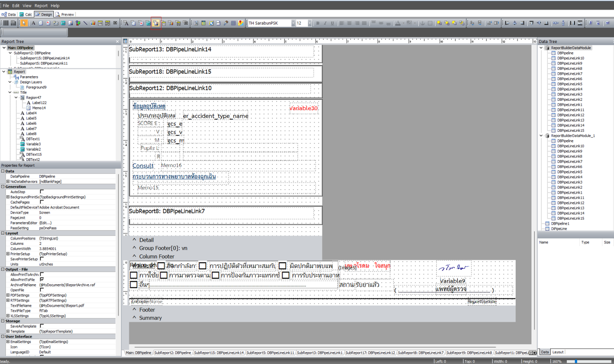The width and height of the screenshot is (614, 364).
Task: Collapse the Design Layers node
Action: point(10,82)
